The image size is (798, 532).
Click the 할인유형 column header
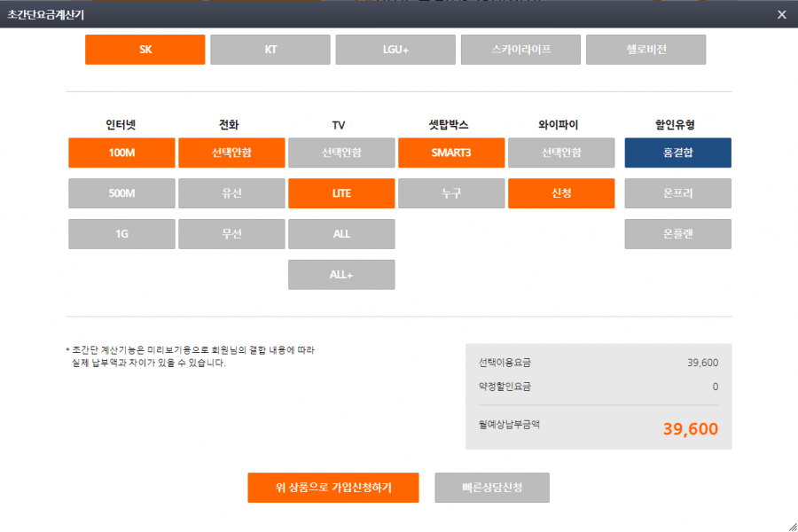tap(675, 125)
